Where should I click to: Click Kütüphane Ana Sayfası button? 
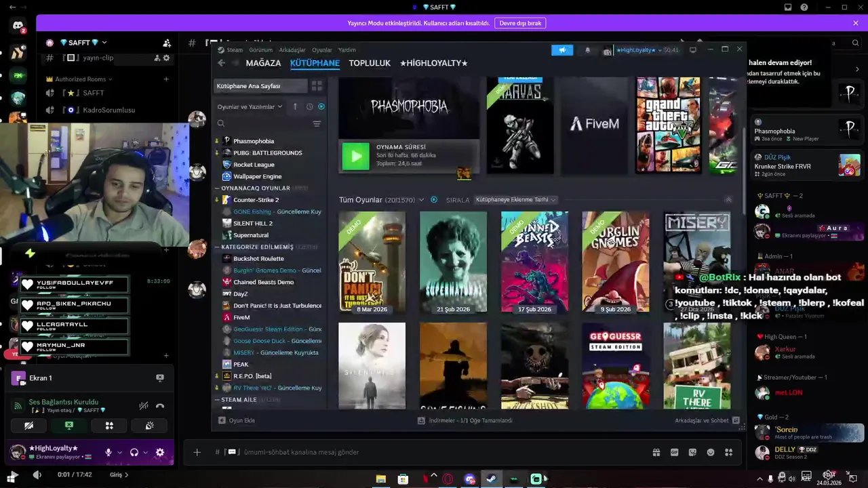pyautogui.click(x=260, y=86)
